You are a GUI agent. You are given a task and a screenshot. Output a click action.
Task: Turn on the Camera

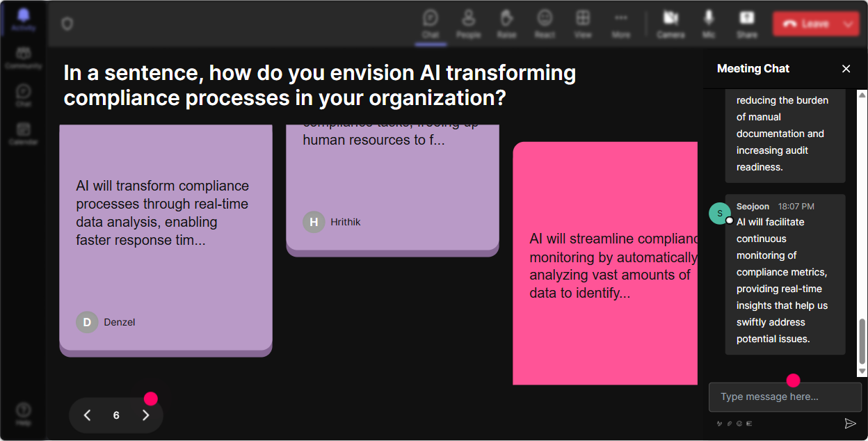[670, 24]
